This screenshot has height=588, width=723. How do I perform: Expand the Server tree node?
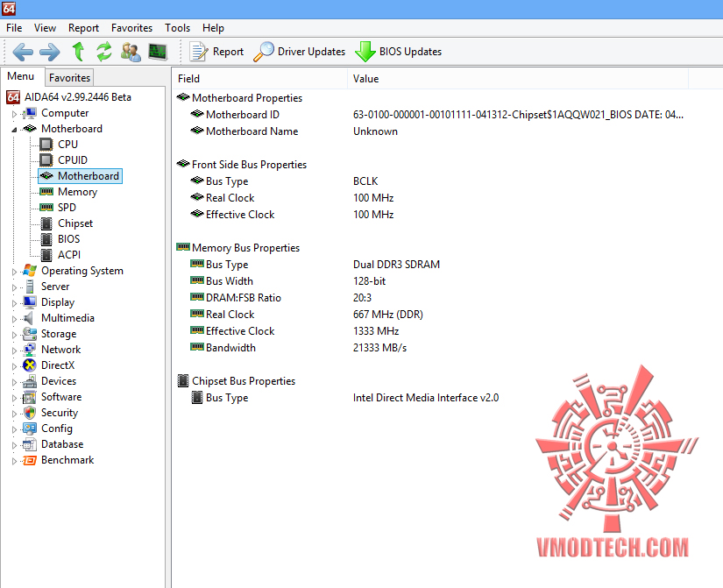(x=14, y=287)
